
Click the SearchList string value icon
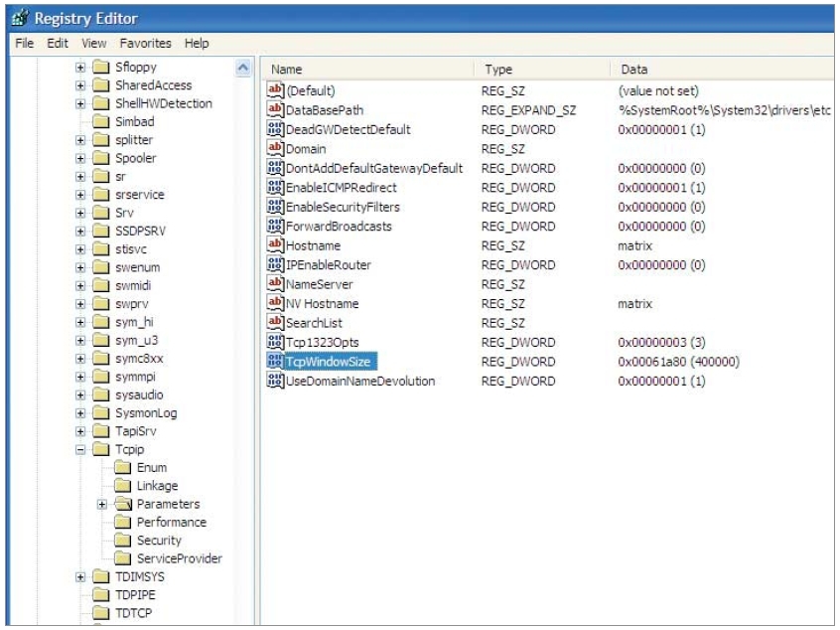[x=275, y=322]
